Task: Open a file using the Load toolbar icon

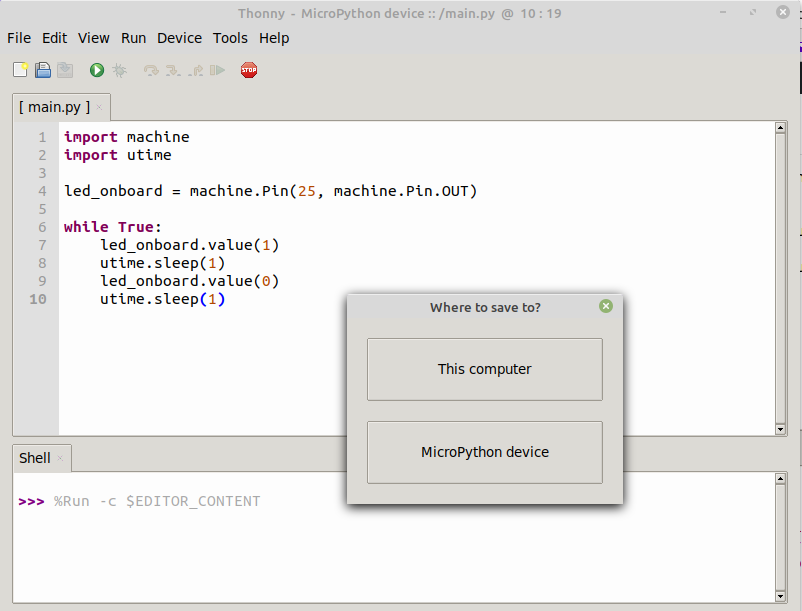Action: (x=43, y=70)
